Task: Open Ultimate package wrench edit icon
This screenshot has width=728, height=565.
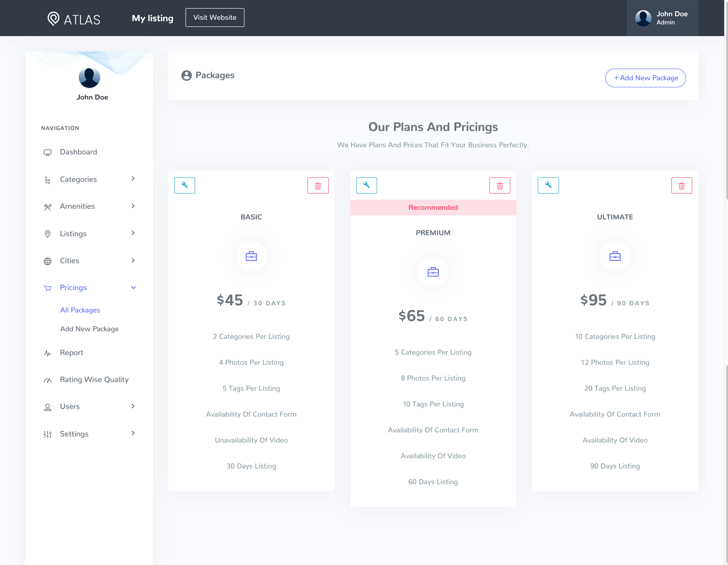Action: coord(548,185)
